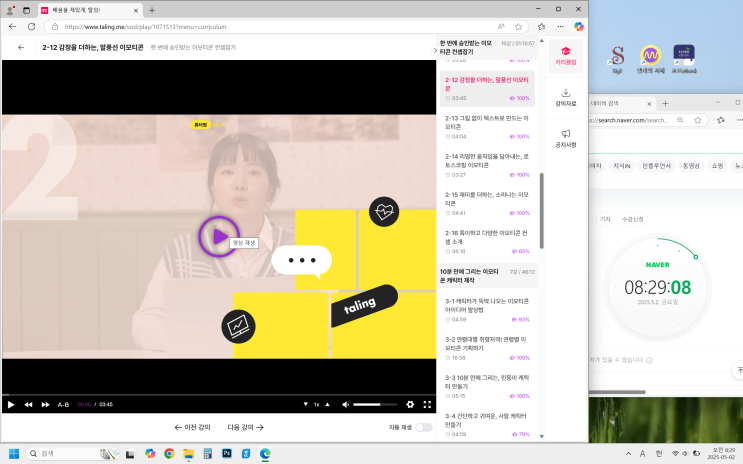Select lecture 2-14 in the curriculum list
The height and width of the screenshot is (464, 743).
pos(487,165)
